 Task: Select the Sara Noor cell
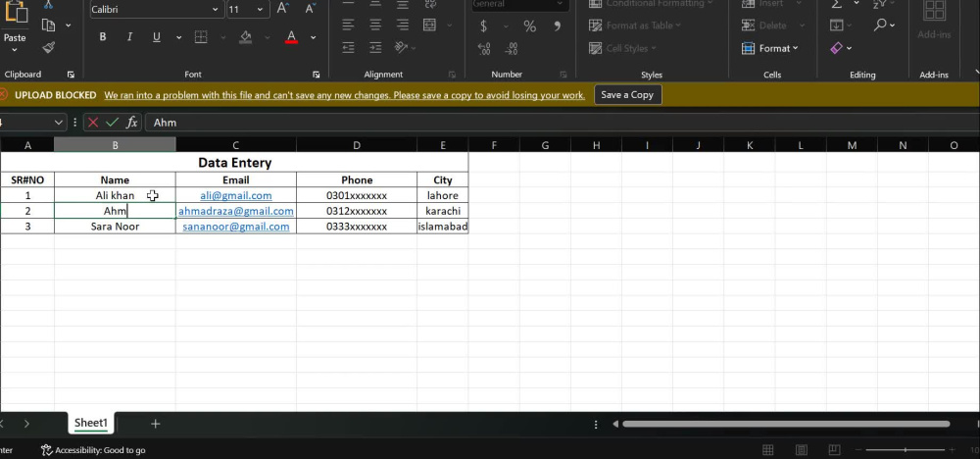tap(115, 227)
